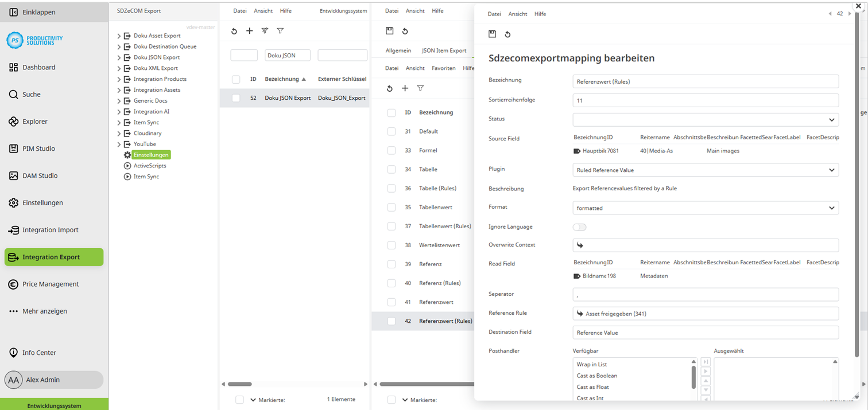Check the Markierte checkbox at the bottom
The image size is (868, 410).
coord(239,400)
